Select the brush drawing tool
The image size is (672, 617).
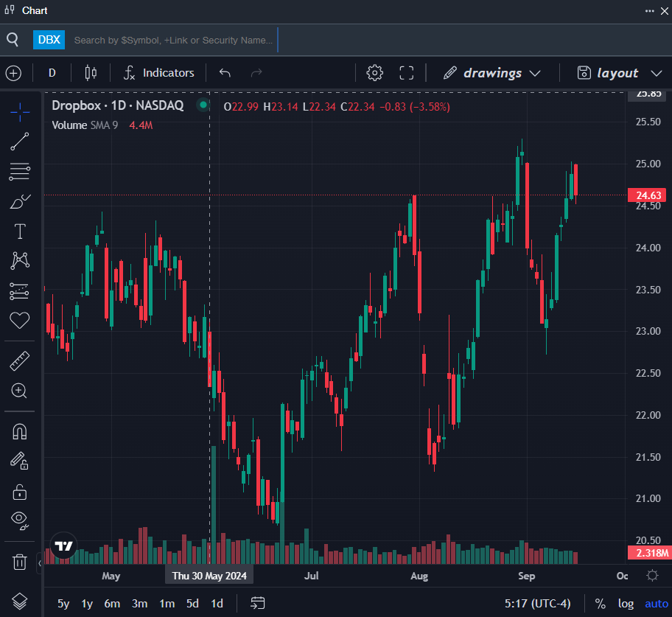pos(20,201)
